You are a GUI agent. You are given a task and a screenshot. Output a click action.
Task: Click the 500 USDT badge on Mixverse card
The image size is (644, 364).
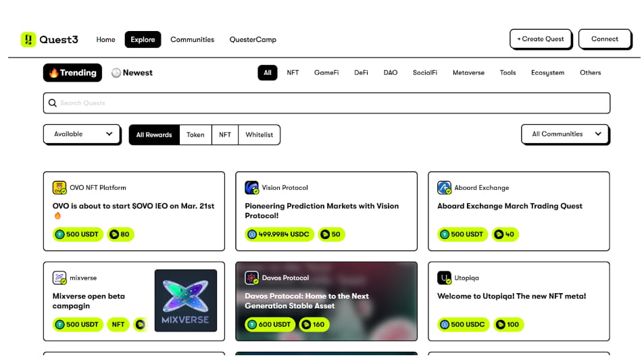coord(78,325)
